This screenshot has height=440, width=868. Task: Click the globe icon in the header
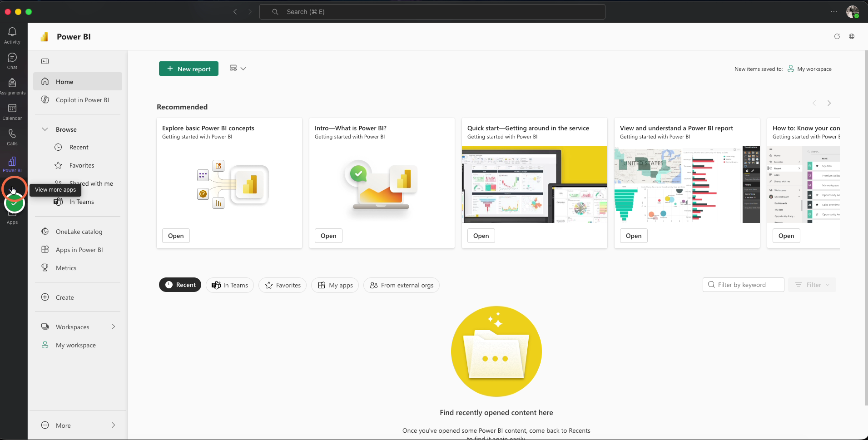(852, 36)
